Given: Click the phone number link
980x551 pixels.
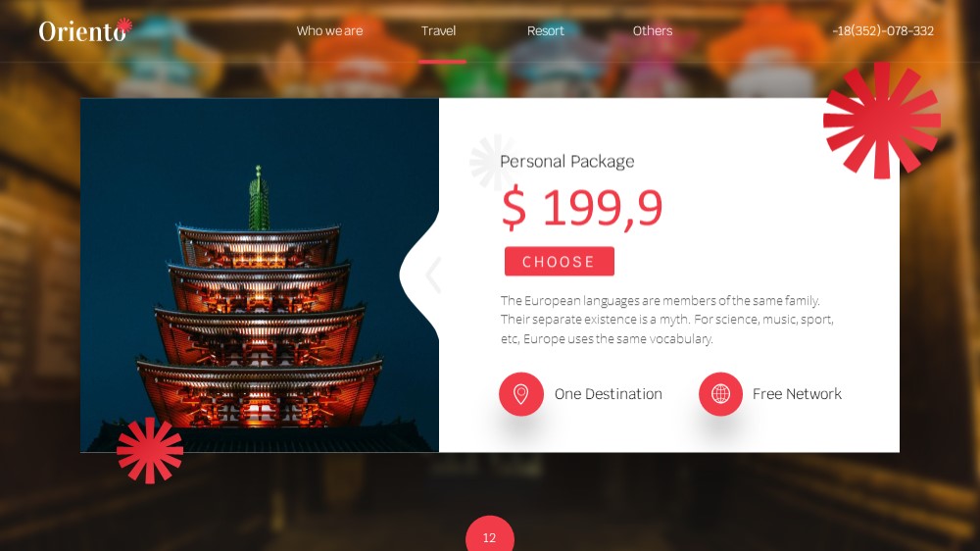Looking at the screenshot, I should click(883, 30).
